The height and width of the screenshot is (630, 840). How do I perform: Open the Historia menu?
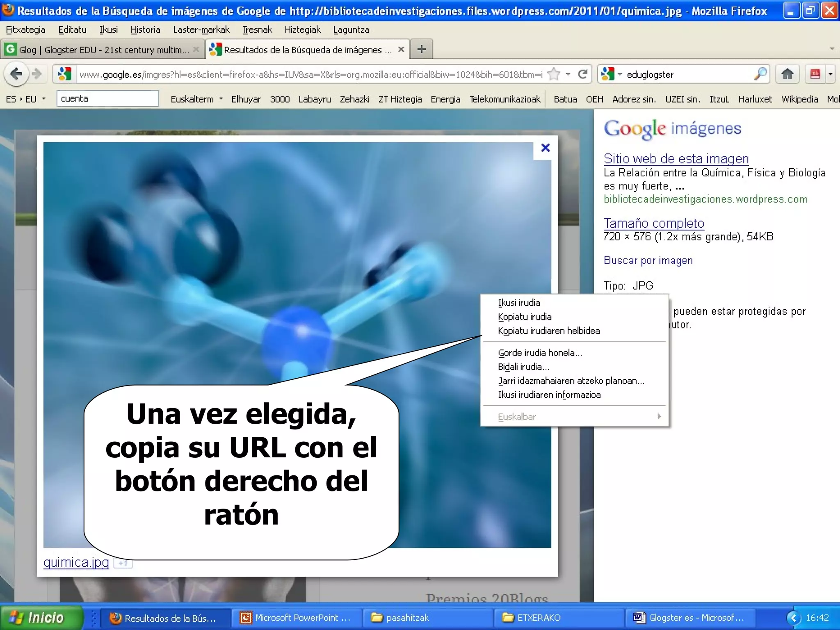tap(145, 30)
